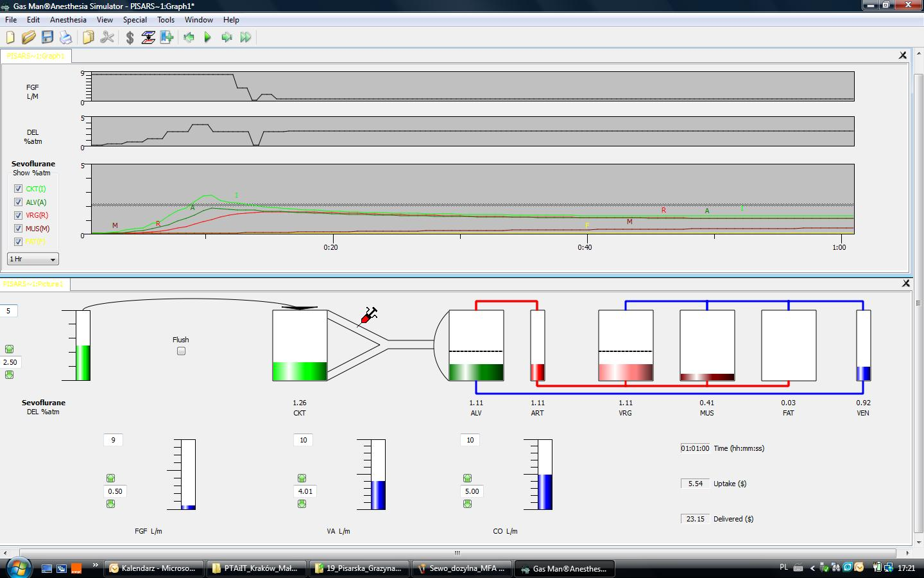
Task: Decrease CO with lower green stepper
Action: point(467,504)
